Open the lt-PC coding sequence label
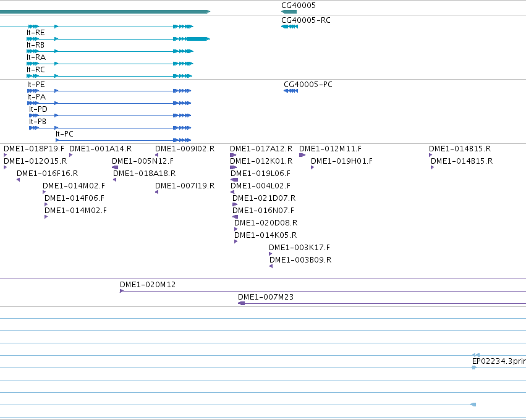The image size is (526, 420). (x=64, y=134)
